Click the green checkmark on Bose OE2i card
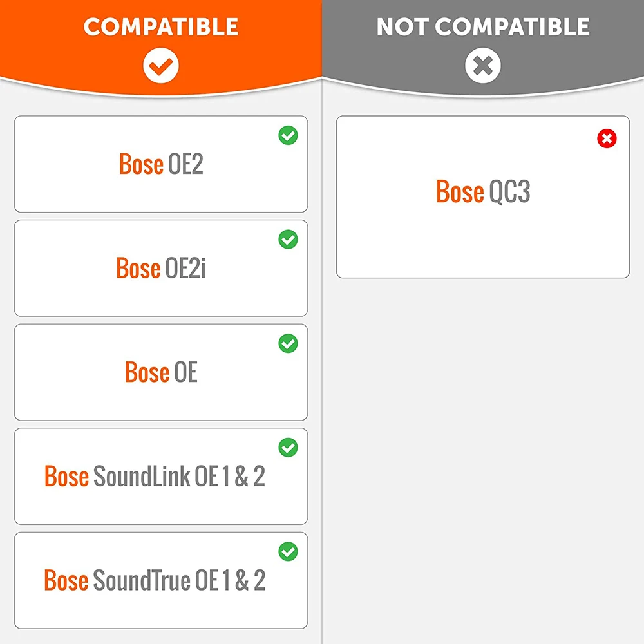Image resolution: width=644 pixels, height=644 pixels. (x=288, y=240)
